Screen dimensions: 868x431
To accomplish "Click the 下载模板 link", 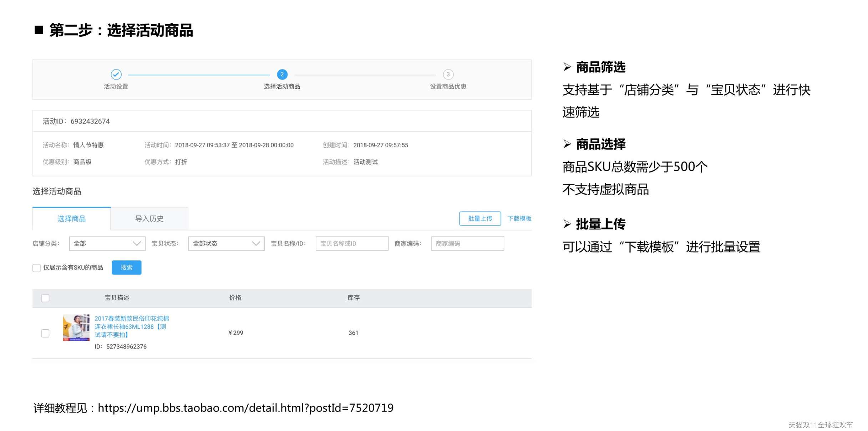I will point(519,218).
